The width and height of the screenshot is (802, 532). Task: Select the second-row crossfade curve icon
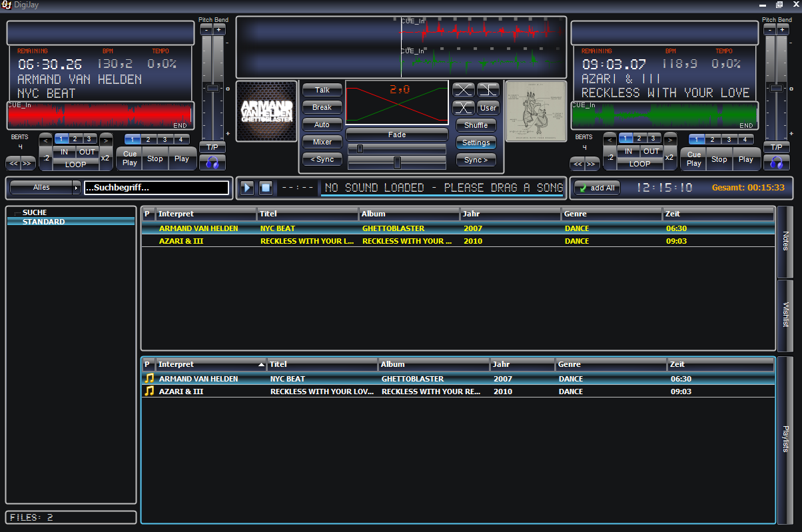tap(463, 107)
